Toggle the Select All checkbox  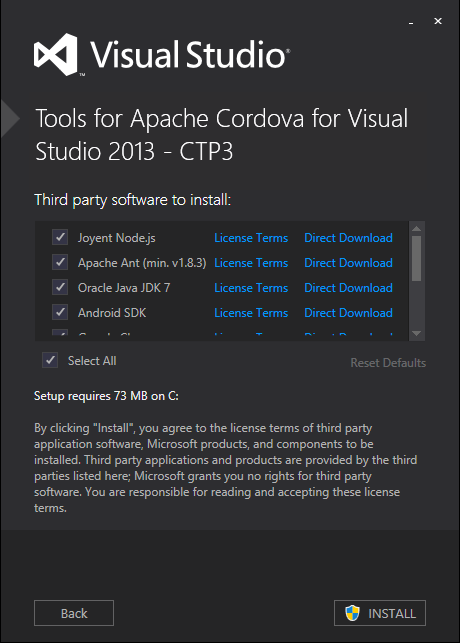50,360
